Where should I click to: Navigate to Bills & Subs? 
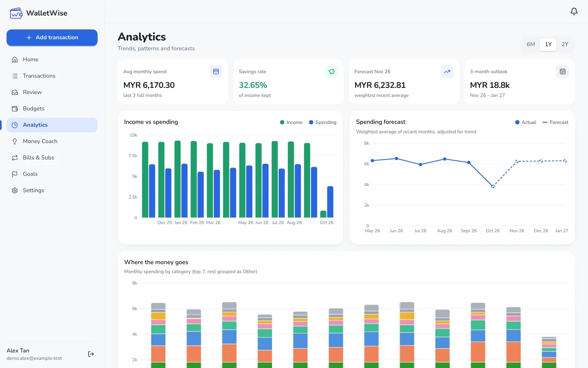(x=52, y=158)
